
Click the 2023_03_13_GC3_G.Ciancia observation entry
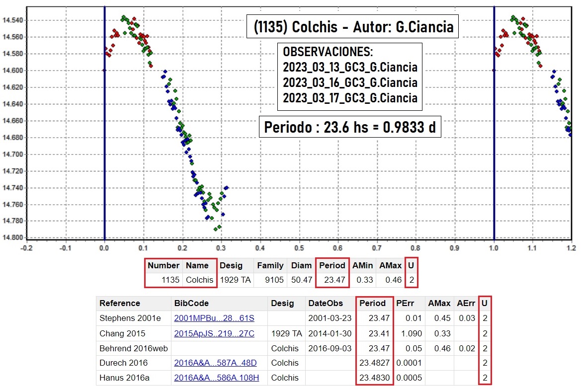click(x=350, y=67)
